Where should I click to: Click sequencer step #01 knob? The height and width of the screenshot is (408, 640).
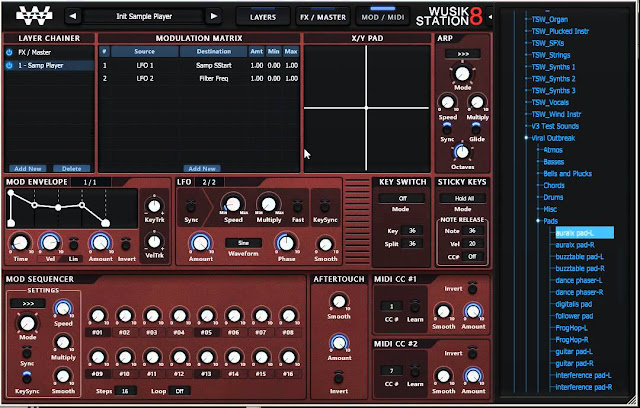point(98,316)
